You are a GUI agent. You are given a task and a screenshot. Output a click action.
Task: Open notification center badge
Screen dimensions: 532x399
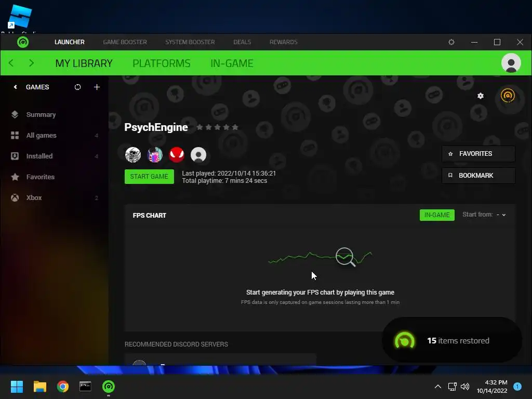pos(517,387)
